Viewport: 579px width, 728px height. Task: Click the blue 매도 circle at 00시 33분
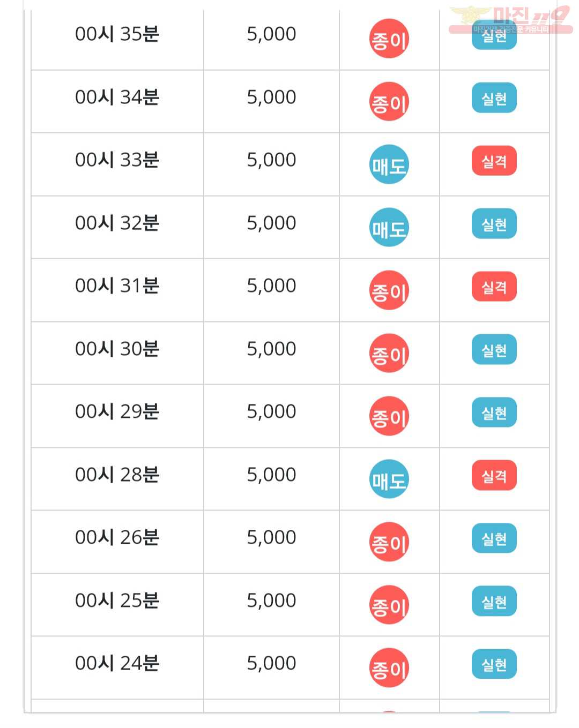[x=389, y=164]
